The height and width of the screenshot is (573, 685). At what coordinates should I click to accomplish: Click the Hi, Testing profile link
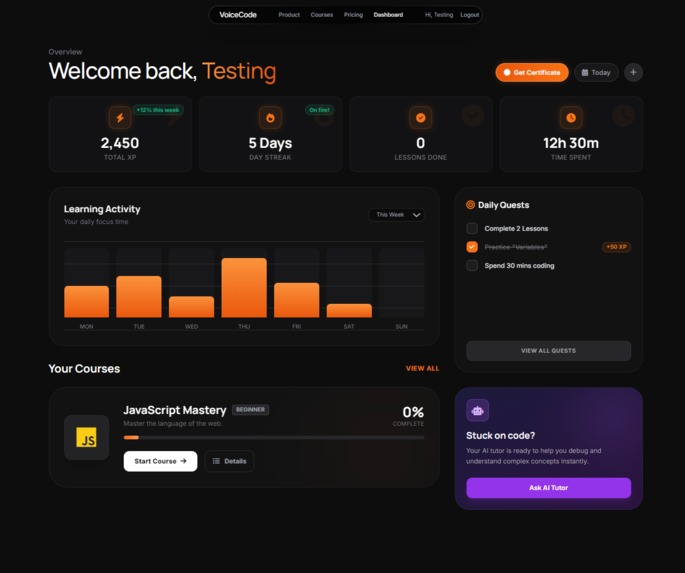(x=439, y=15)
